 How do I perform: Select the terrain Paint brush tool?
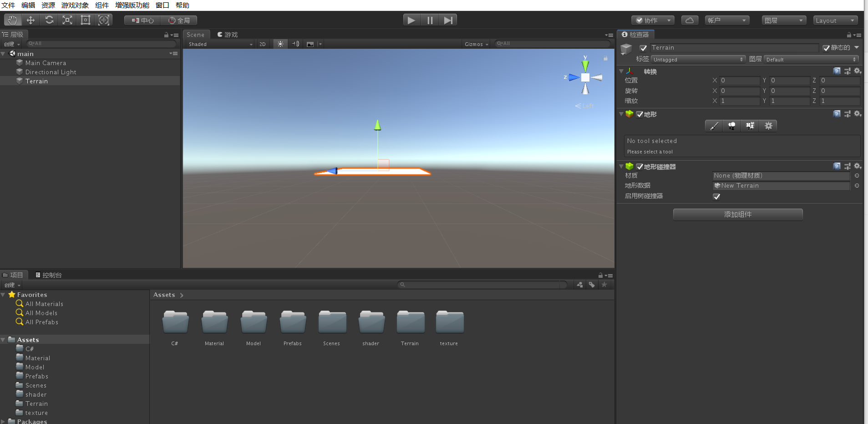713,126
